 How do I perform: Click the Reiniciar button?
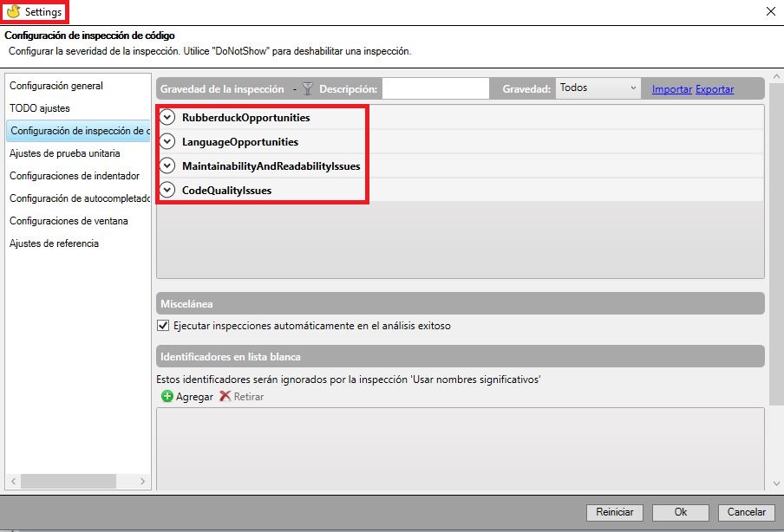[x=615, y=512]
